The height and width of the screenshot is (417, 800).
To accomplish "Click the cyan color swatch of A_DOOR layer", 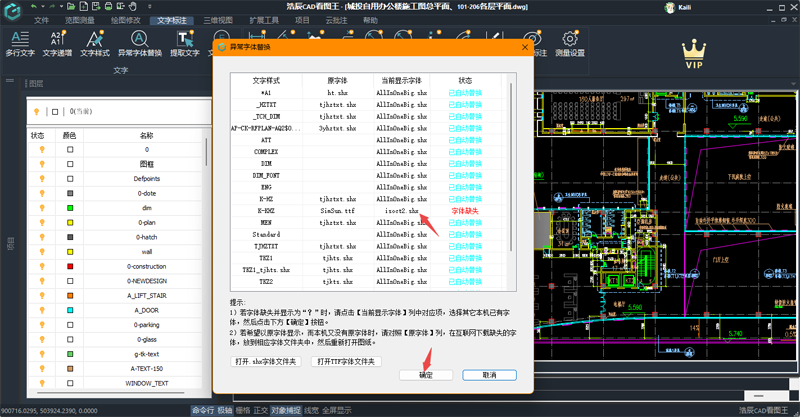I will coord(70,310).
